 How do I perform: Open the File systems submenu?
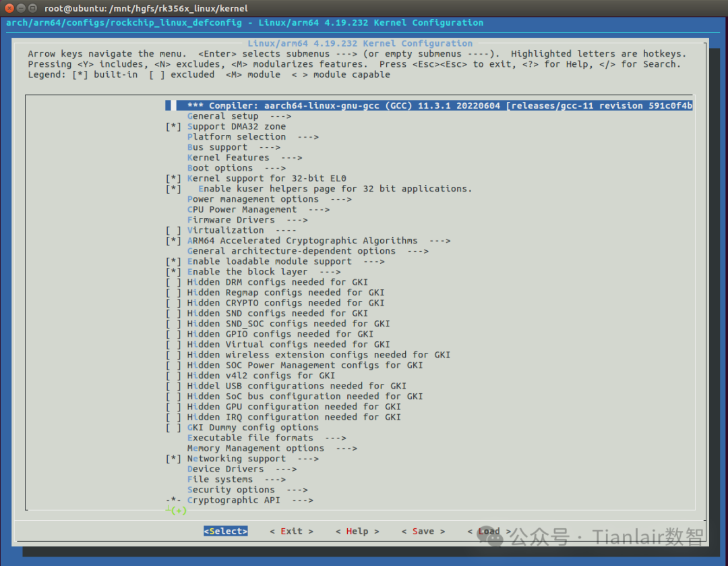pos(214,479)
